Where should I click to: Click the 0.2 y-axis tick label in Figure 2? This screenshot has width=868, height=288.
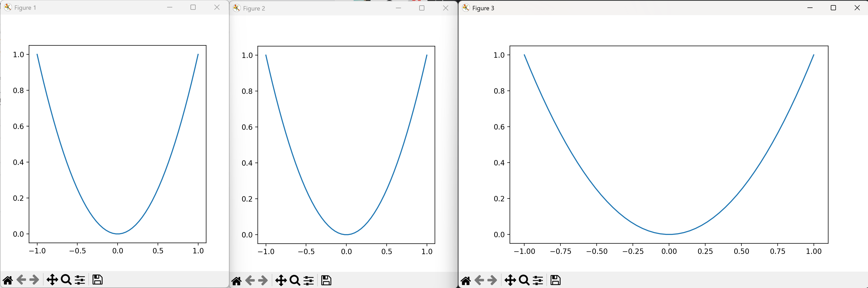(x=247, y=199)
